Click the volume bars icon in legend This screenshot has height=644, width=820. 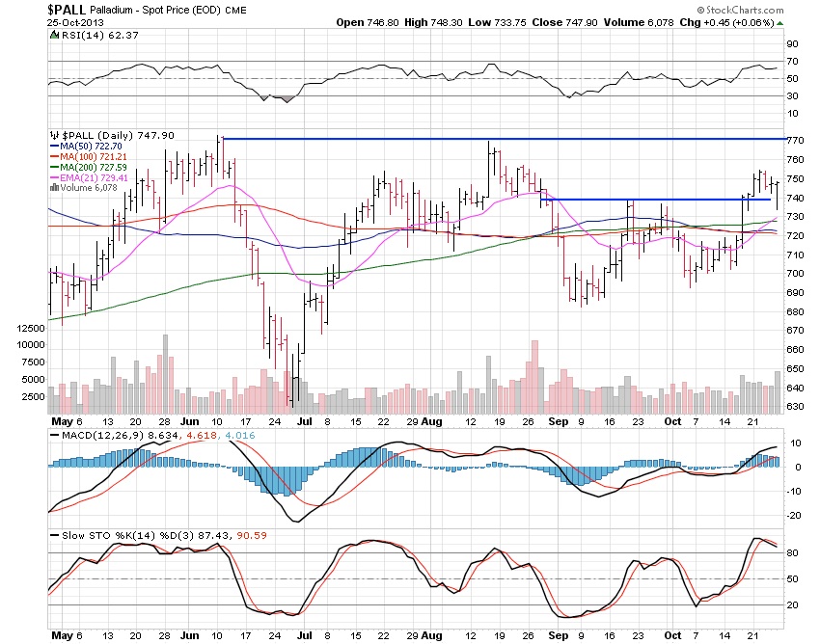click(54, 188)
